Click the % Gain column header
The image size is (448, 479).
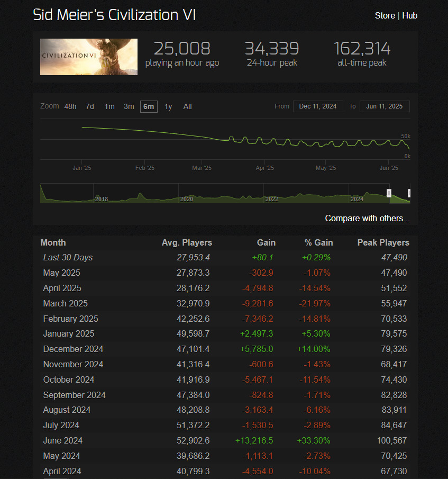pos(318,242)
